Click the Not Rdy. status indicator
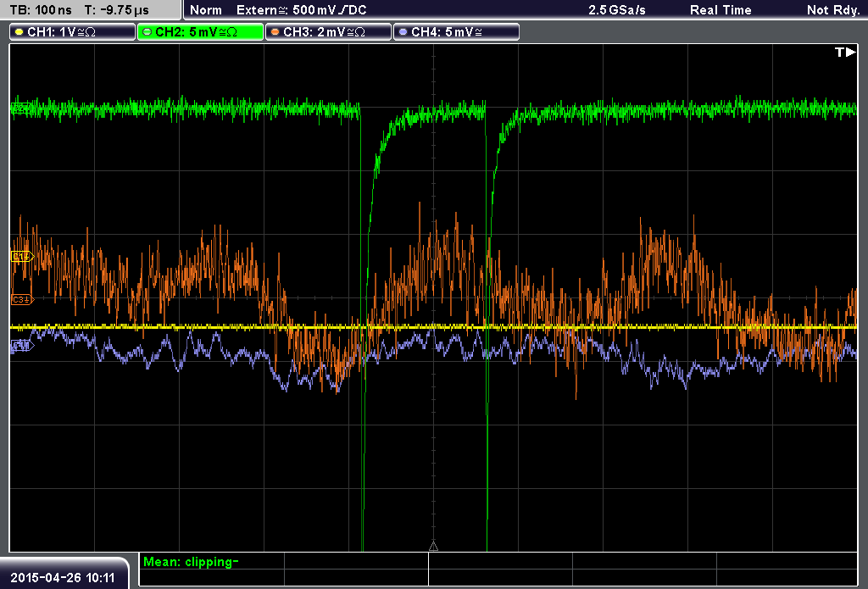This screenshot has height=589, width=868. (832, 10)
